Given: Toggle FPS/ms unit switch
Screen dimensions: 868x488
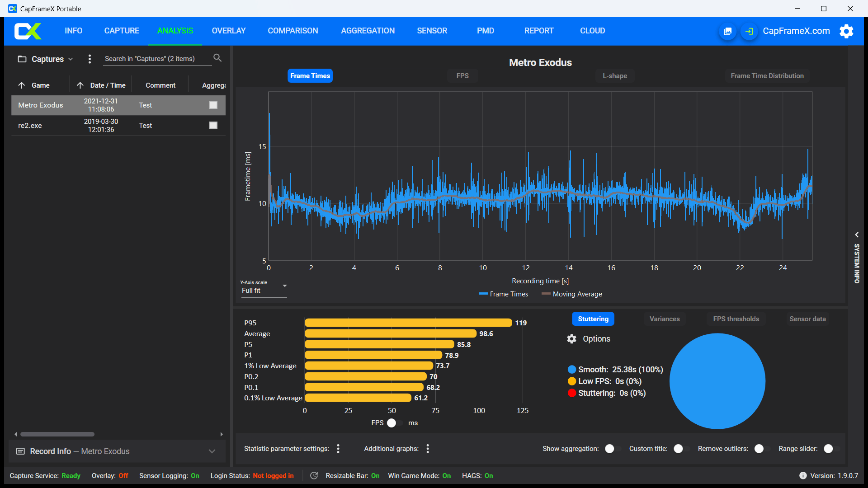Looking at the screenshot, I should coord(396,423).
